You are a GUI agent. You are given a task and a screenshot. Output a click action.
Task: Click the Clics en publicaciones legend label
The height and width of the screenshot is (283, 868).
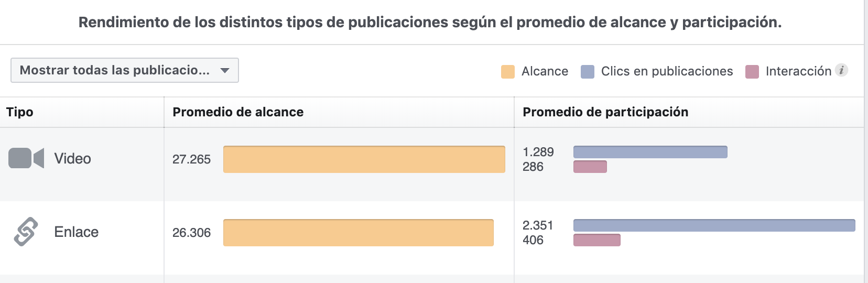(667, 71)
